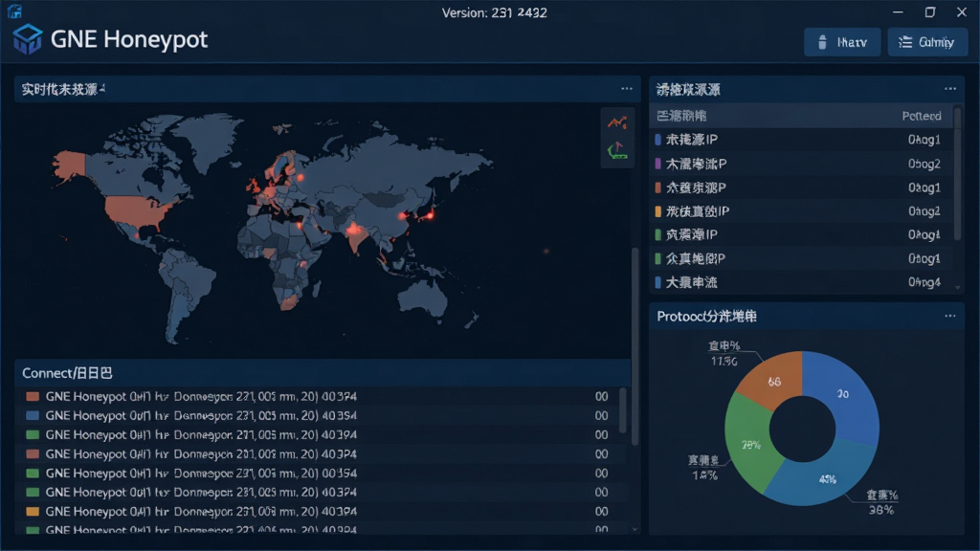Viewport: 980px width, 551px height.
Task: Minimize the GNE Honeypot window
Action: tap(898, 11)
